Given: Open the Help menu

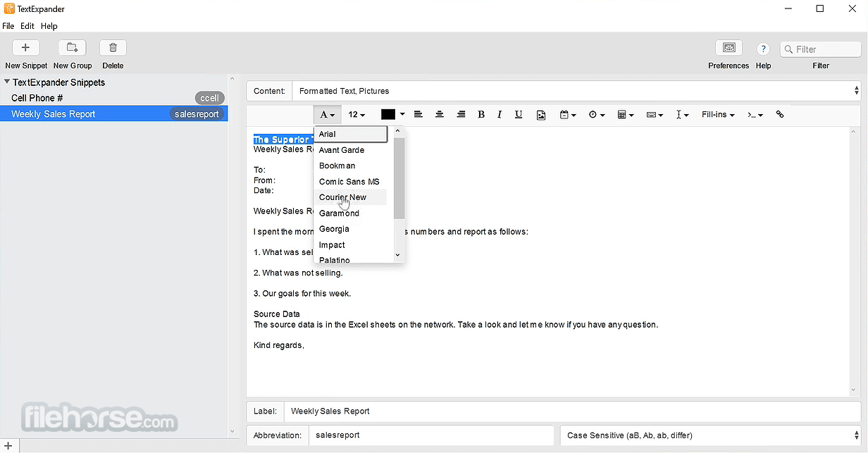Looking at the screenshot, I should (x=49, y=26).
